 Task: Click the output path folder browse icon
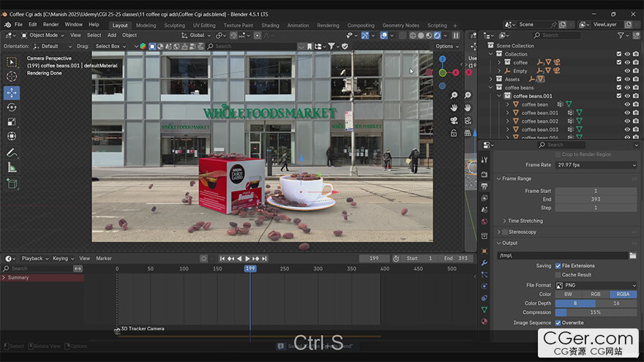pos(632,255)
